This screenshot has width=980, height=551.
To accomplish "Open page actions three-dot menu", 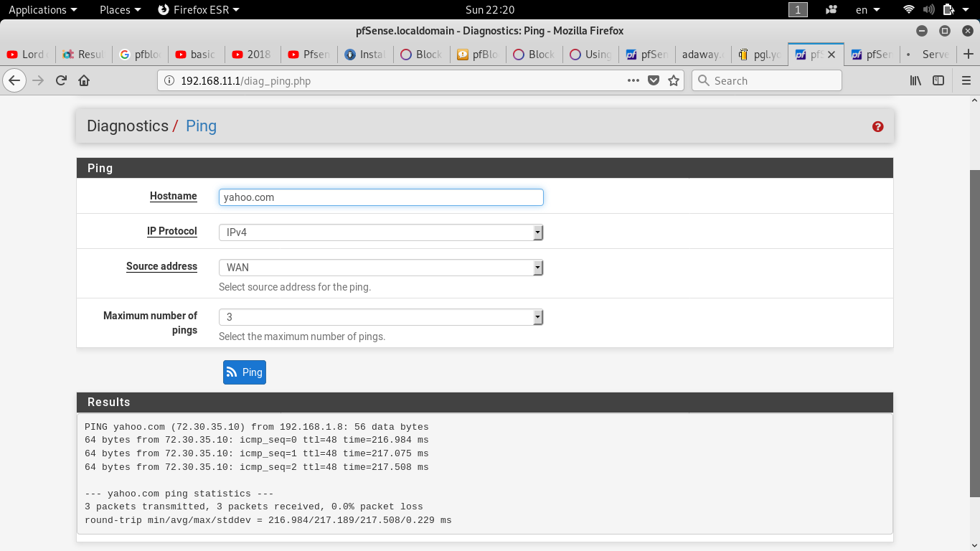I will tap(633, 80).
